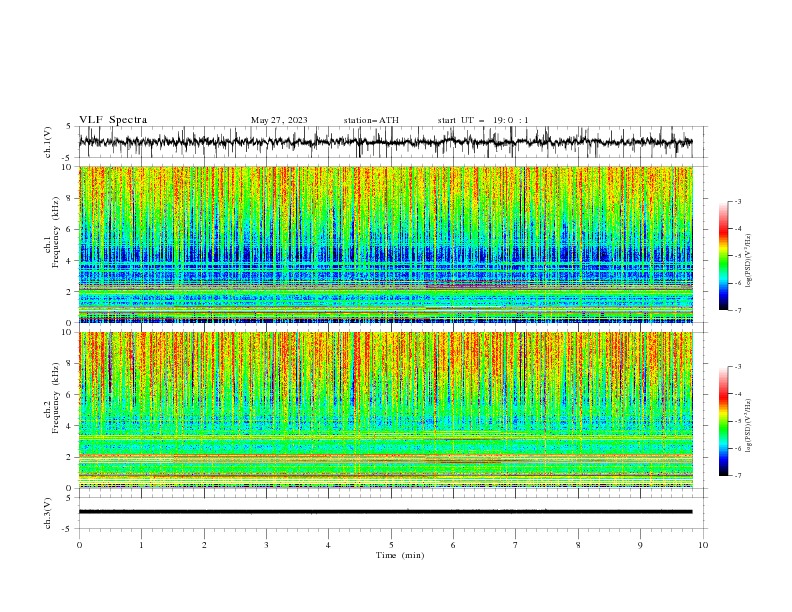Click the "4" kHz tick of ch.2 spectrogram
The image size is (792, 612).
(x=71, y=426)
